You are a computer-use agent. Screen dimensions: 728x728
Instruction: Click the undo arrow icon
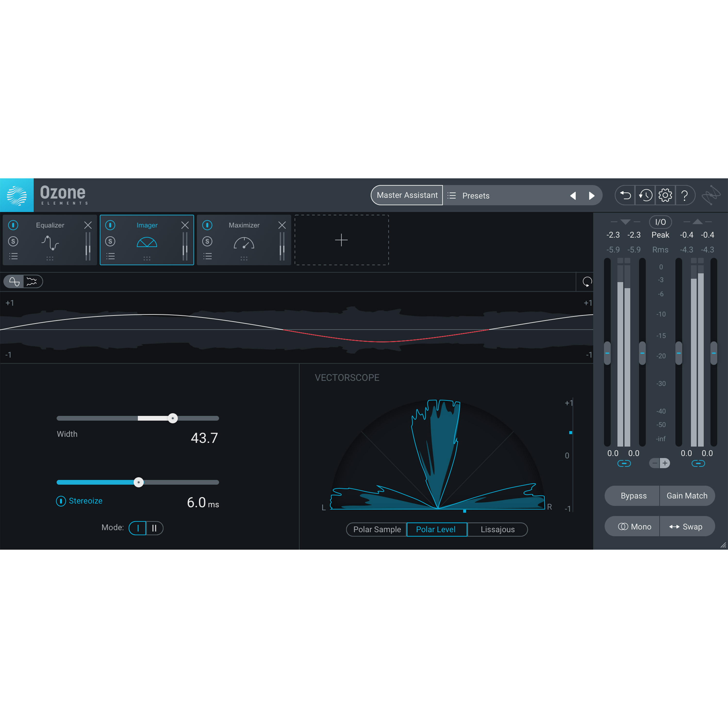click(x=625, y=195)
